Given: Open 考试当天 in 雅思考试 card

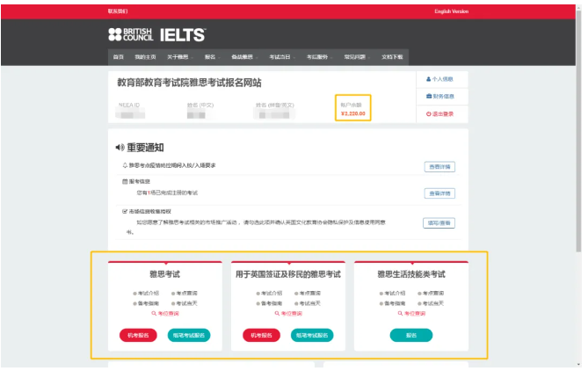Looking at the screenshot, I should [x=186, y=303].
